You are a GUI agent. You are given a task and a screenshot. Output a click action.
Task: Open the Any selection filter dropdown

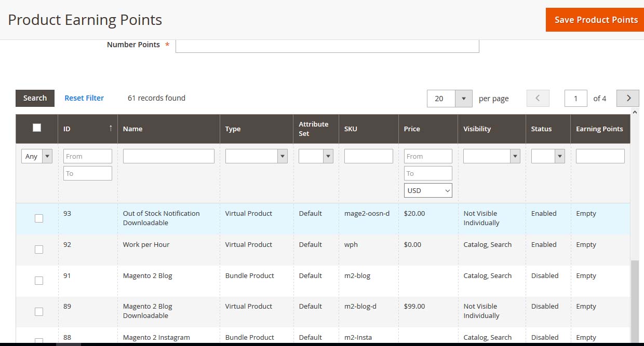click(37, 156)
